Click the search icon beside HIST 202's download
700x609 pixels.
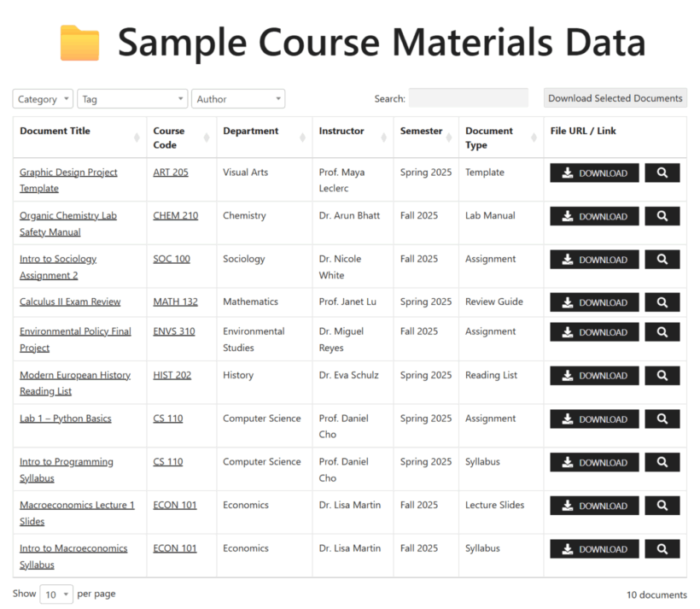(x=662, y=376)
